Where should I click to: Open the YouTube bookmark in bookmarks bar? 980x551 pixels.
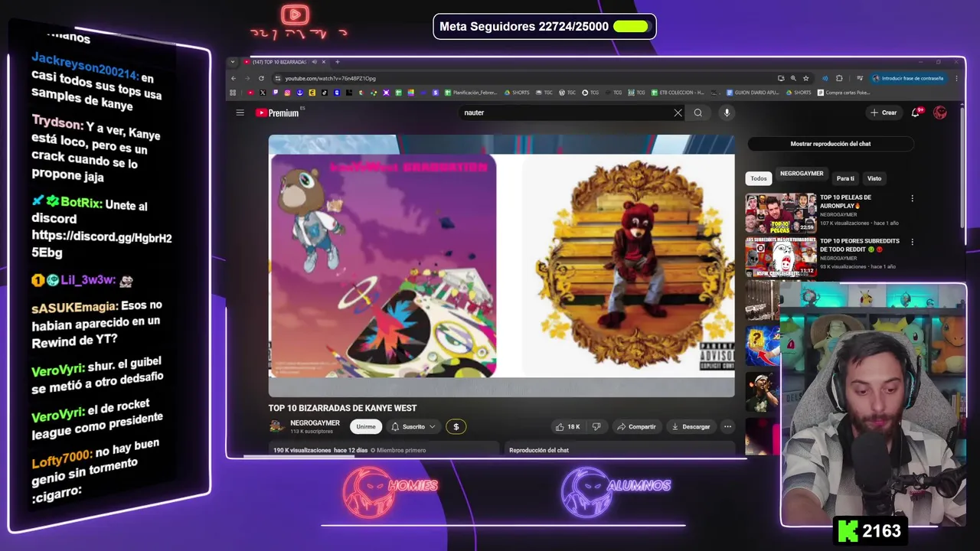point(250,93)
